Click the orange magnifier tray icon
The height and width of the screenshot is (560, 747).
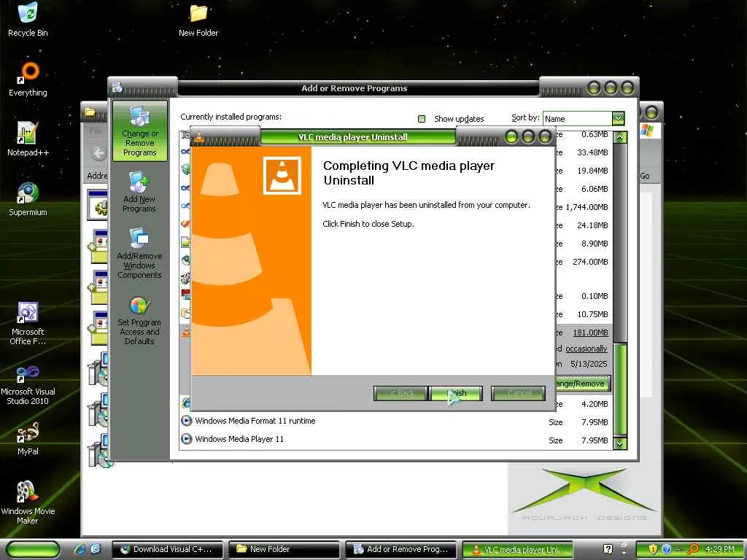tap(693, 549)
